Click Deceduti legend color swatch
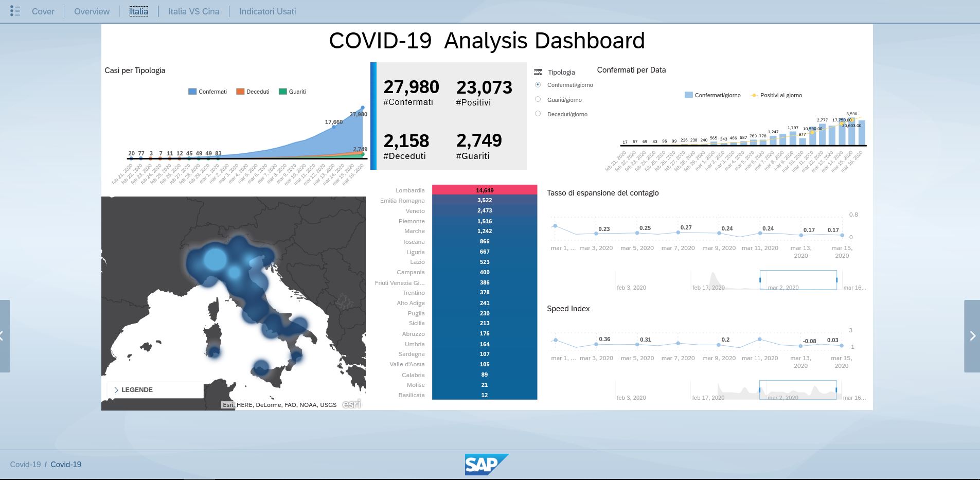The height and width of the screenshot is (480, 980). [x=240, y=92]
